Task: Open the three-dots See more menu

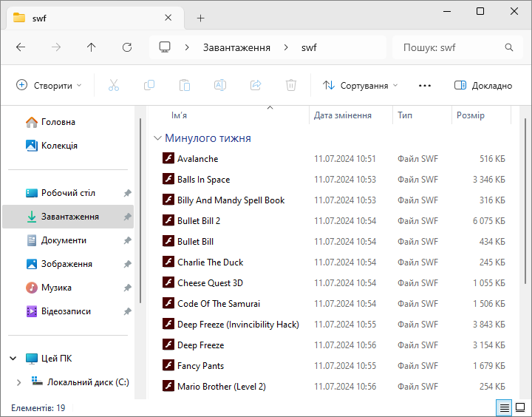Action: click(x=424, y=86)
